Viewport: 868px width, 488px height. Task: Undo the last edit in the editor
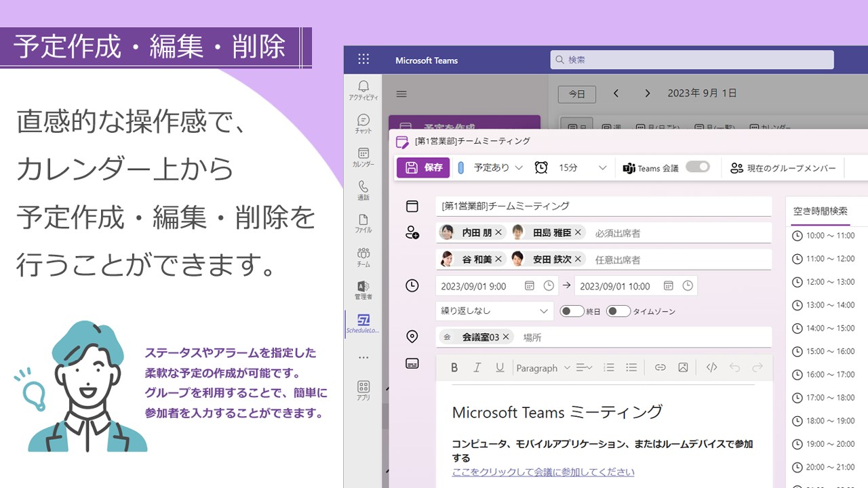[x=734, y=367]
